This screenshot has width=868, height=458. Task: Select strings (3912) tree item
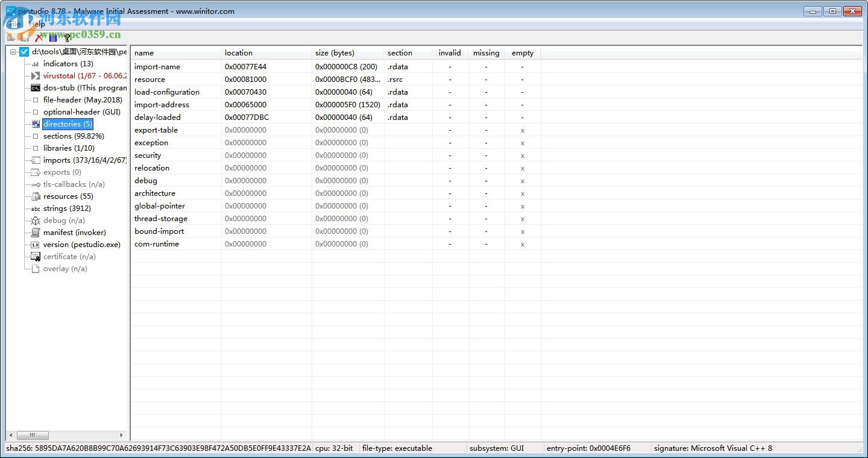(x=67, y=209)
